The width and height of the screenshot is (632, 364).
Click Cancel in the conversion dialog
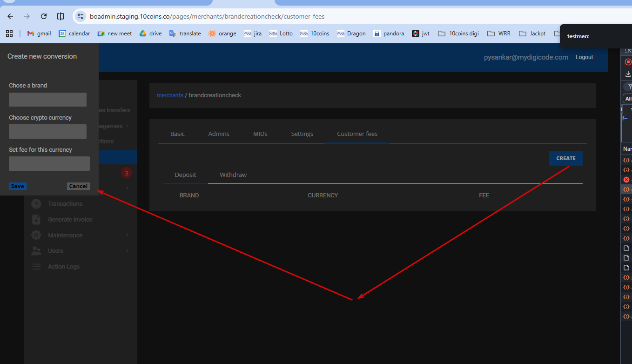78,186
